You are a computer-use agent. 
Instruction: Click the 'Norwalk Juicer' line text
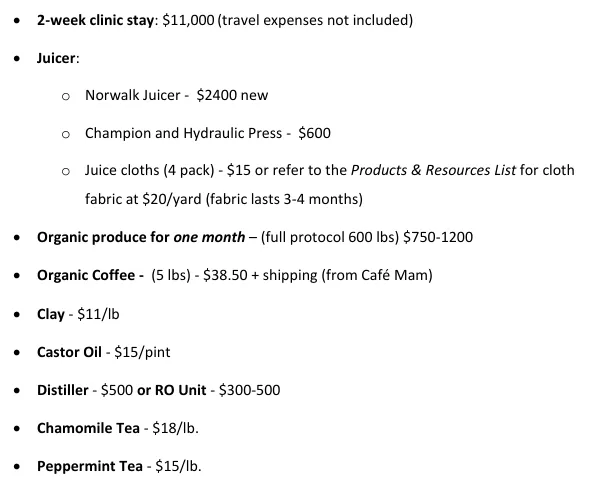pyautogui.click(x=133, y=95)
